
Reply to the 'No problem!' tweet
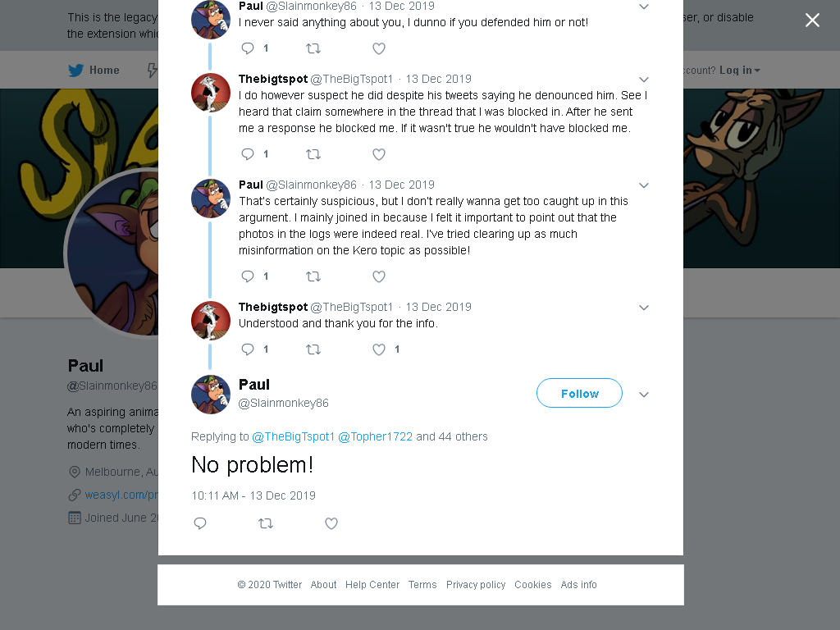point(200,523)
